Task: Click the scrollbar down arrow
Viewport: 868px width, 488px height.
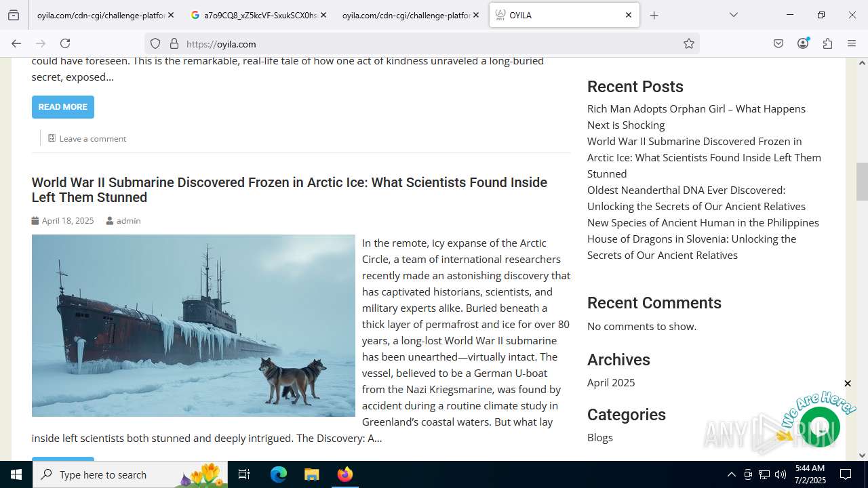Action: (862, 455)
